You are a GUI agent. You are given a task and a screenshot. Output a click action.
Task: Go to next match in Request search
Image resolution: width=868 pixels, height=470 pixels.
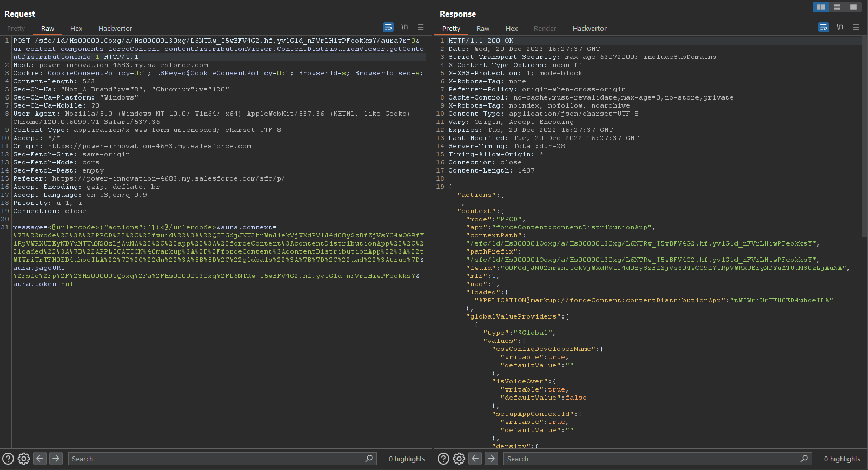56,459
